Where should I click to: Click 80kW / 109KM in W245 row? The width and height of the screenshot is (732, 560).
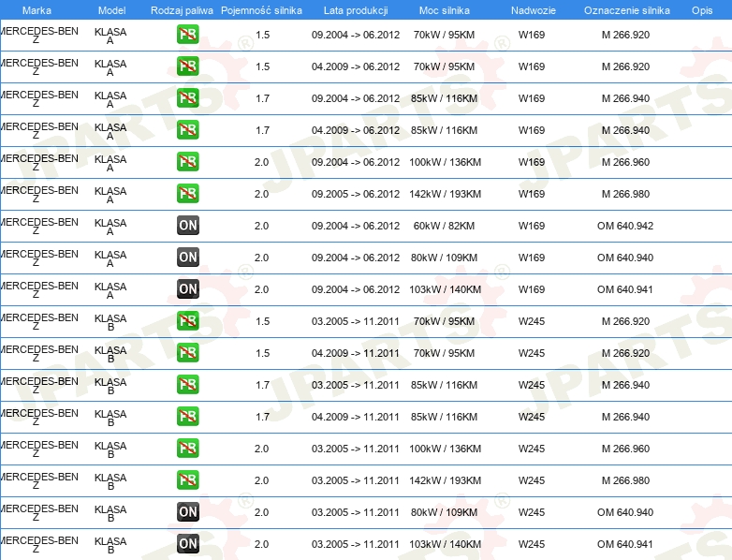point(444,512)
